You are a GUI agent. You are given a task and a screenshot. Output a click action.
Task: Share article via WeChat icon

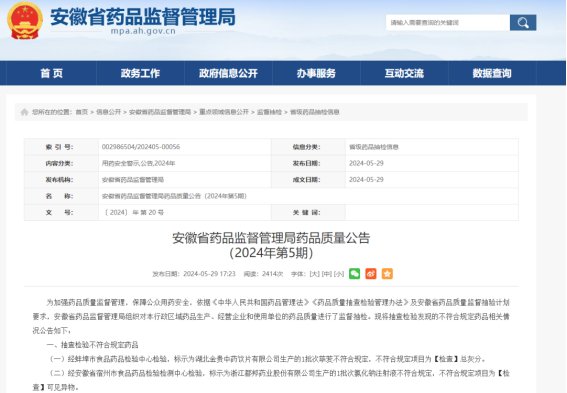354,274
